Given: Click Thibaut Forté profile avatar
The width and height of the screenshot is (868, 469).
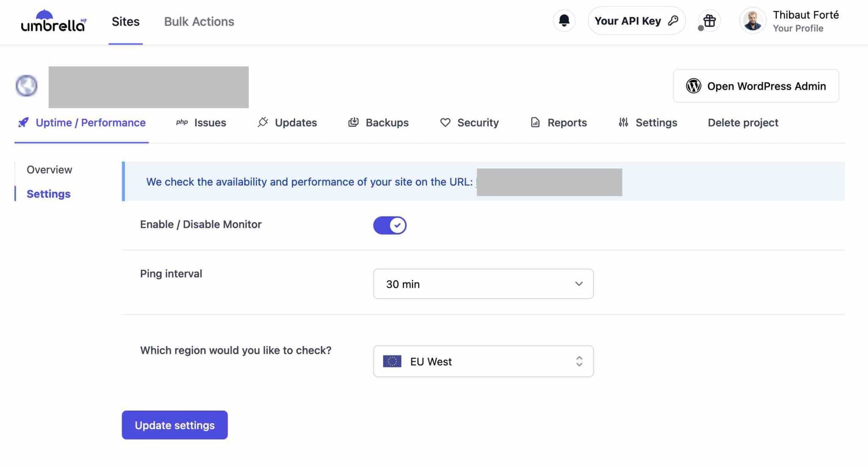Looking at the screenshot, I should point(752,21).
